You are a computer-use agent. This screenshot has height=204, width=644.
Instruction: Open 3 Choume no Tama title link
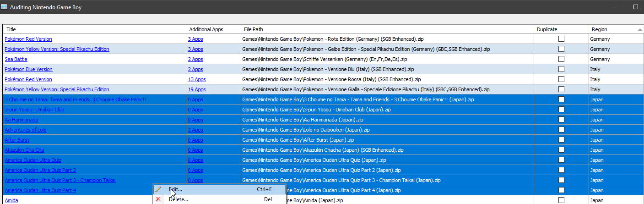76,99
